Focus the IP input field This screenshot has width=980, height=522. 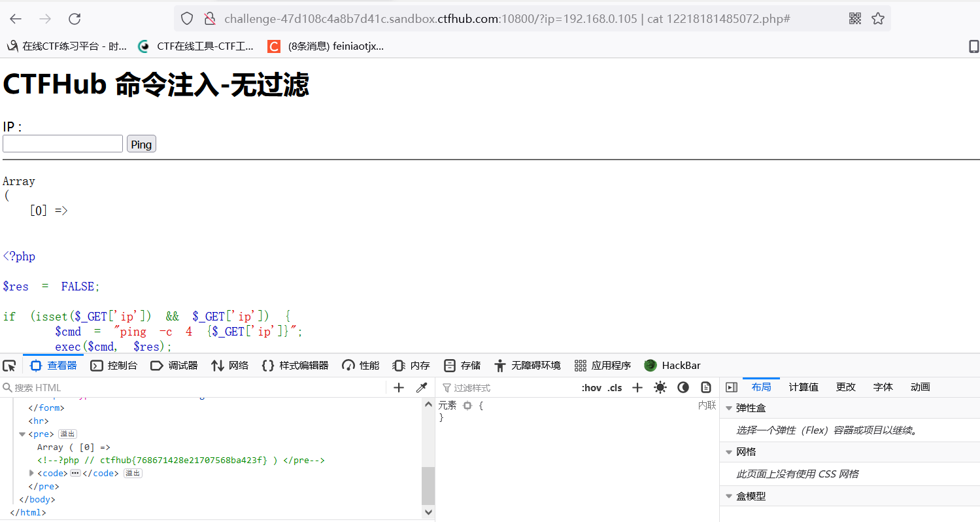coord(63,144)
